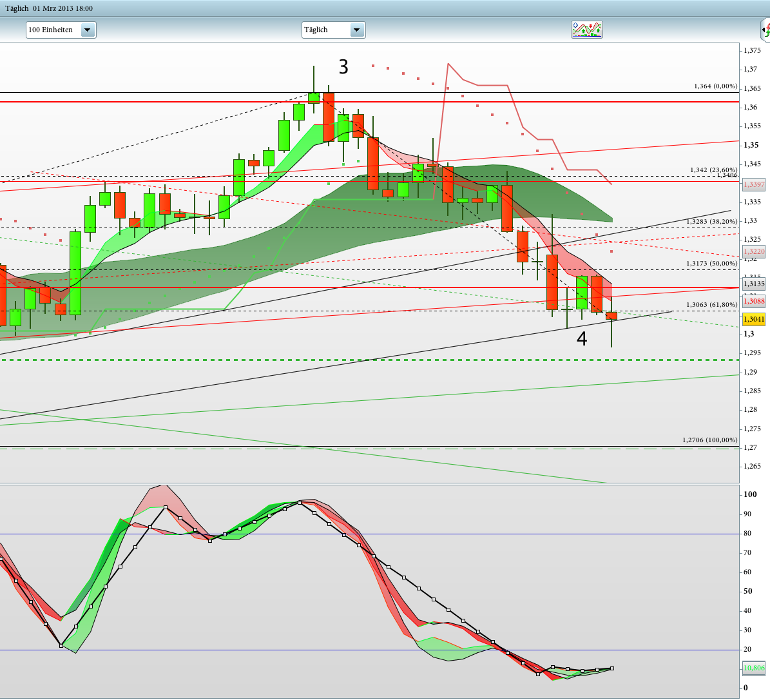Click the '100 Einheiten' combo box text
The width and height of the screenshot is (770, 700).
(x=50, y=30)
